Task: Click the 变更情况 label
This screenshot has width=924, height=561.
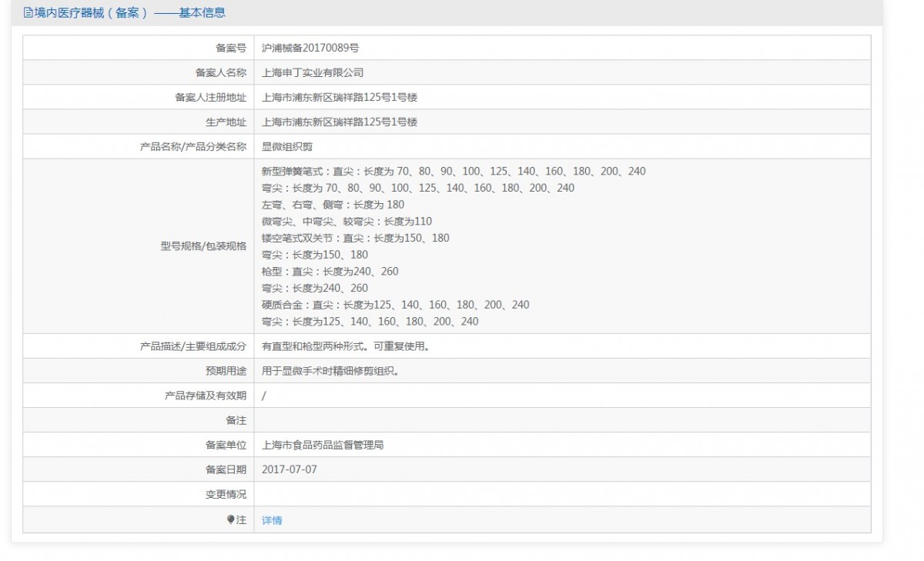Action: click(x=226, y=494)
